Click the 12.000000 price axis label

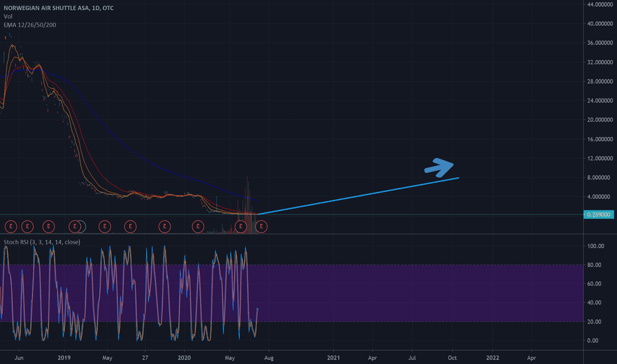click(x=600, y=158)
